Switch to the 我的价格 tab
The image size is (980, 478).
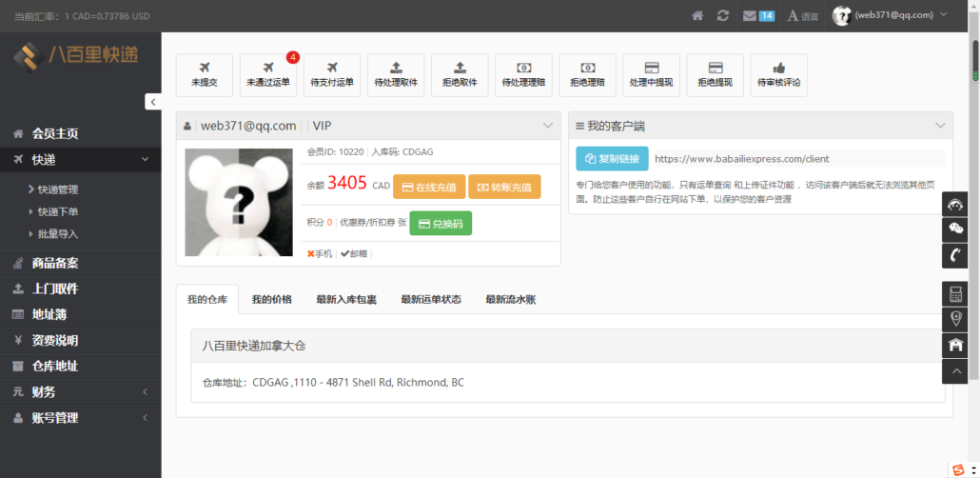(271, 299)
